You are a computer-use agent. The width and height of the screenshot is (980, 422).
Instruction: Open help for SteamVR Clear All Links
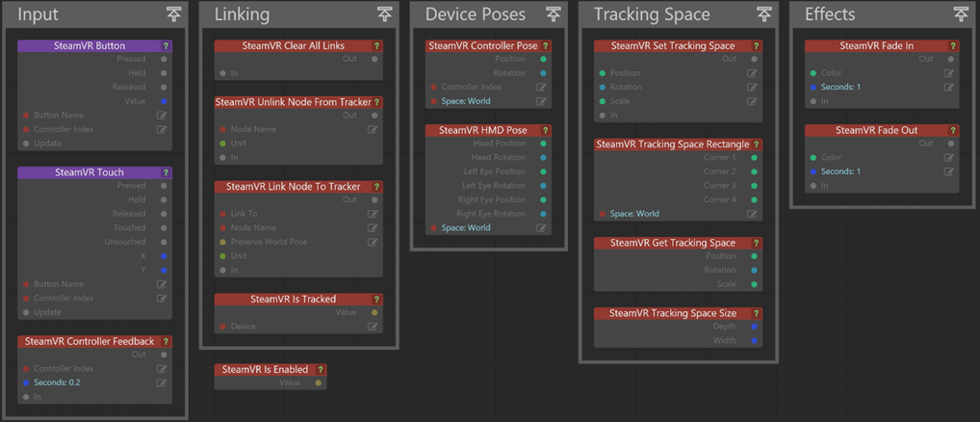[x=376, y=46]
